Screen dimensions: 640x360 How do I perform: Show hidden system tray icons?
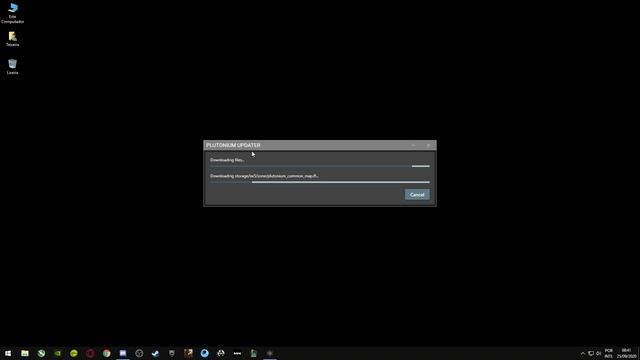pyautogui.click(x=583, y=353)
